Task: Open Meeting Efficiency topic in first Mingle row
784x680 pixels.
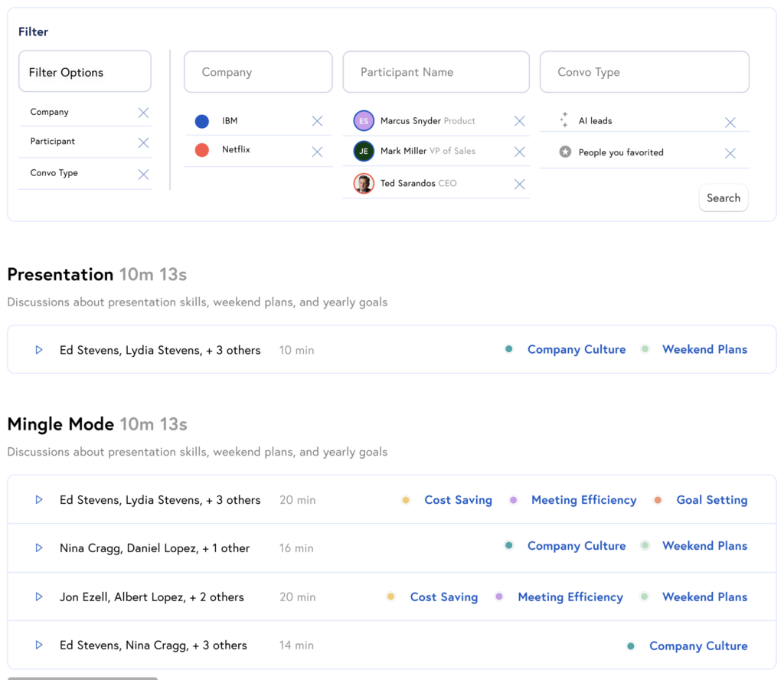Action: coord(583,500)
